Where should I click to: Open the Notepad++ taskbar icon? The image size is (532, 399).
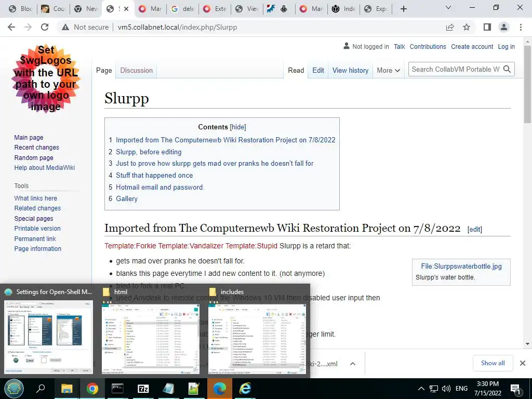tap(194, 389)
